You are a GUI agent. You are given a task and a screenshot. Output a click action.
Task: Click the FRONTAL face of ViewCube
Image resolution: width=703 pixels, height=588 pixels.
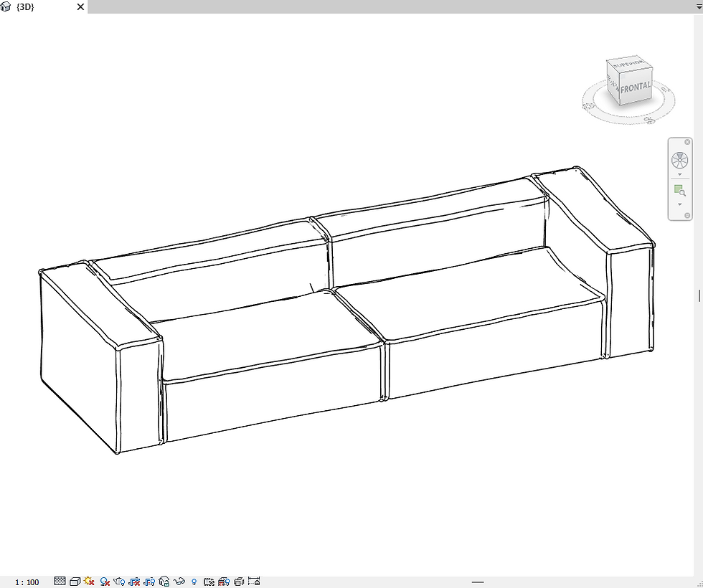[636, 87]
